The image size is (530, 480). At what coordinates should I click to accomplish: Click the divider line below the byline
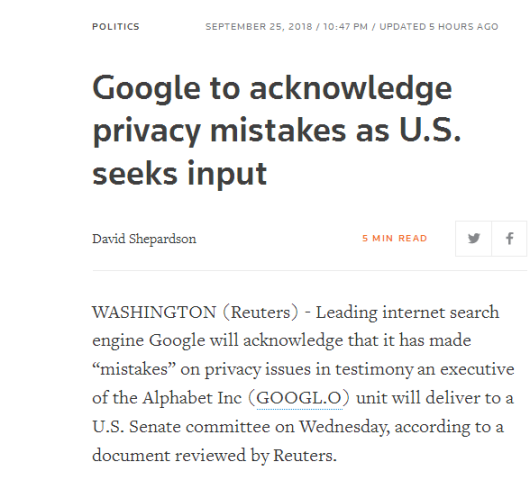coord(310,270)
